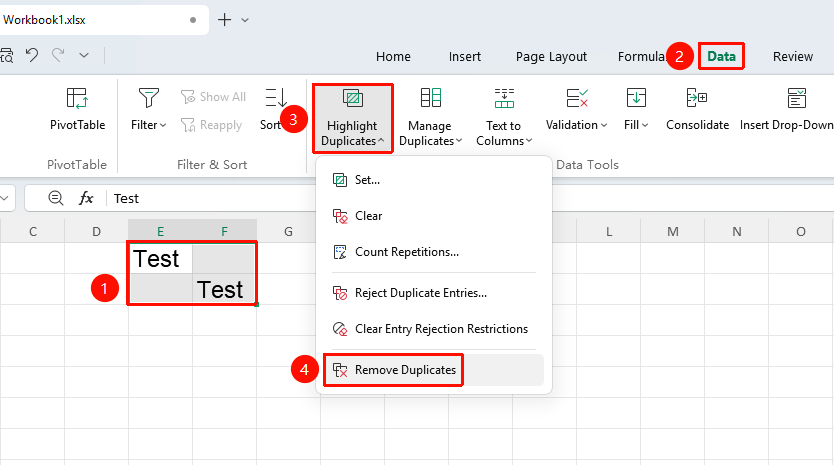
Task: Open quick access toolbar customize chevron
Action: [84, 55]
